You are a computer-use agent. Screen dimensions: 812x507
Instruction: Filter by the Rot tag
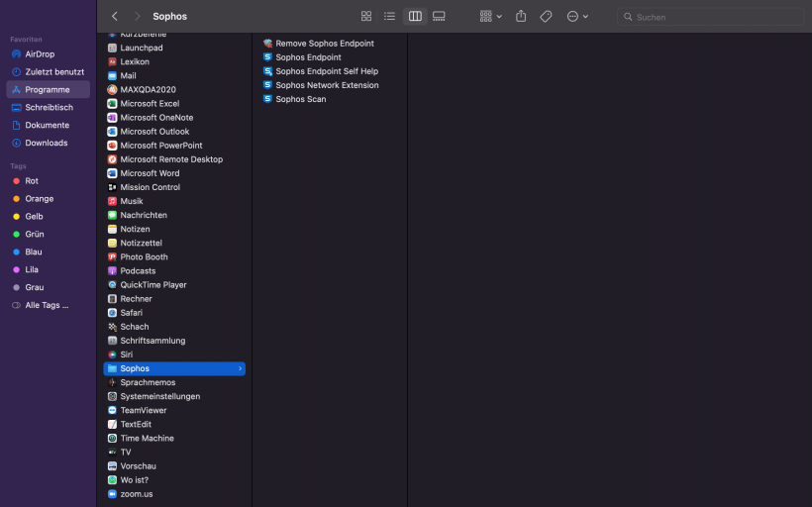(32, 181)
